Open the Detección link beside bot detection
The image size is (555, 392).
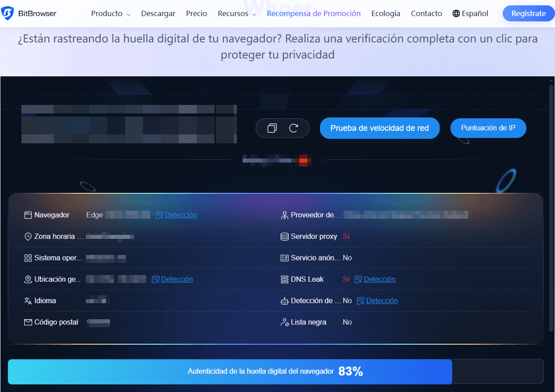pos(382,300)
